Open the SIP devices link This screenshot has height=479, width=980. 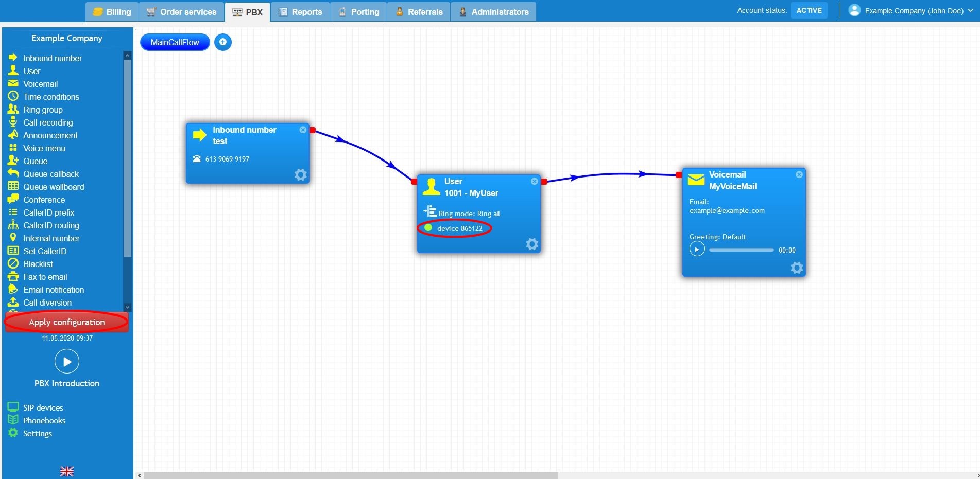(x=43, y=407)
